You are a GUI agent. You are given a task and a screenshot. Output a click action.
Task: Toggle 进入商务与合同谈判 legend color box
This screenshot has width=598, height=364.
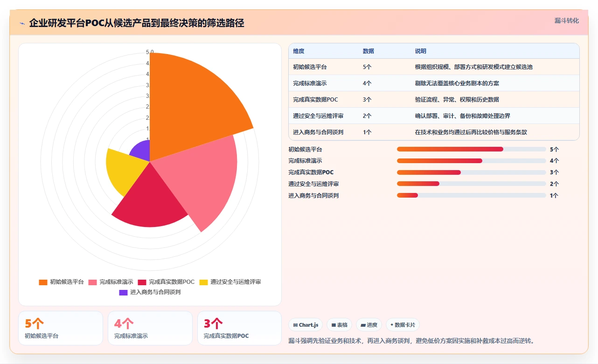point(123,292)
